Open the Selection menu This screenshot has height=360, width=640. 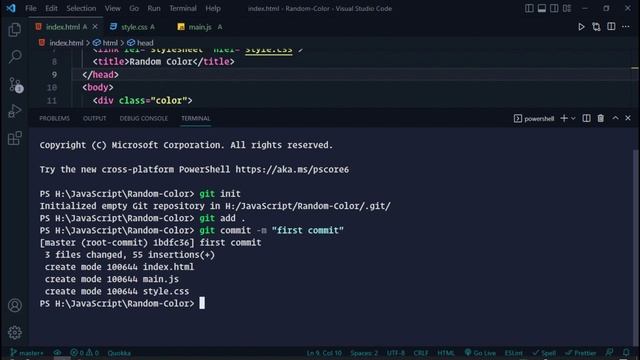[x=81, y=8]
